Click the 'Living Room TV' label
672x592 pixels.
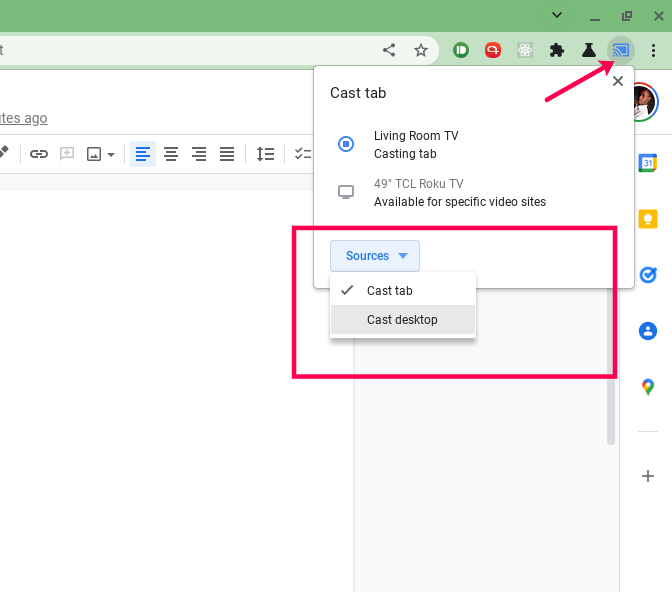(x=416, y=136)
